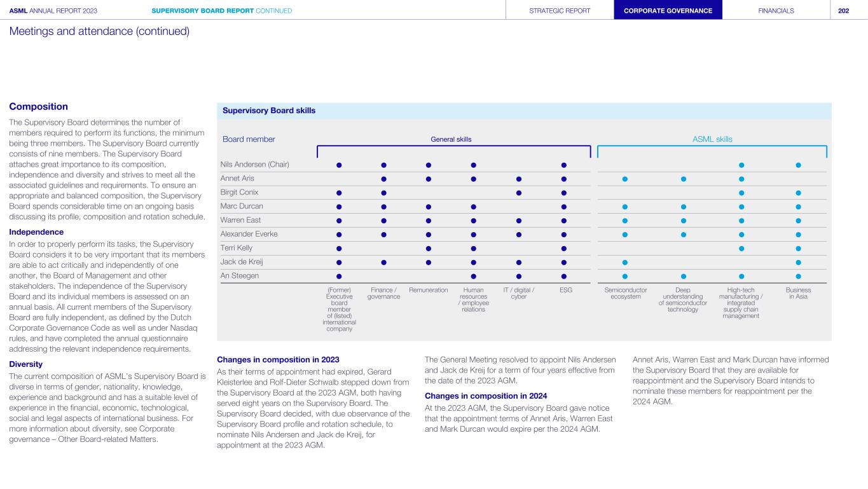Click the 'Deep understanding of semiconductor technology' label
868x489 pixels.
click(683, 300)
